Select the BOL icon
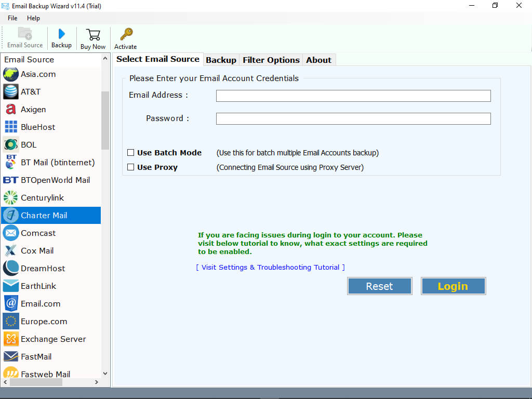This screenshot has width=532, height=399. pos(11,145)
